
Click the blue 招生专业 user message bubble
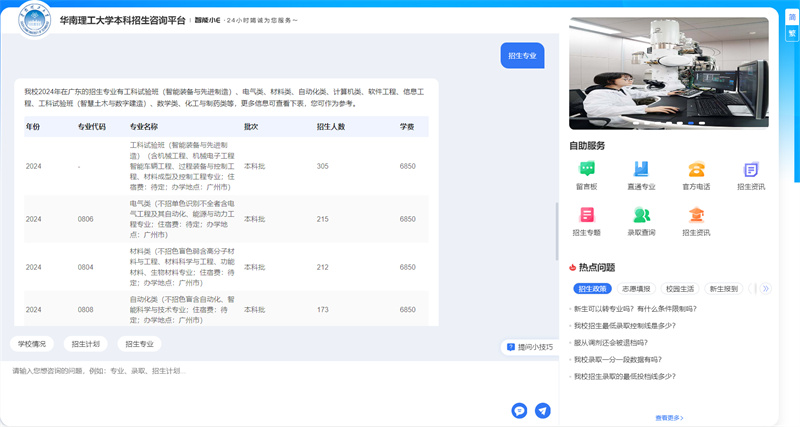(x=522, y=55)
